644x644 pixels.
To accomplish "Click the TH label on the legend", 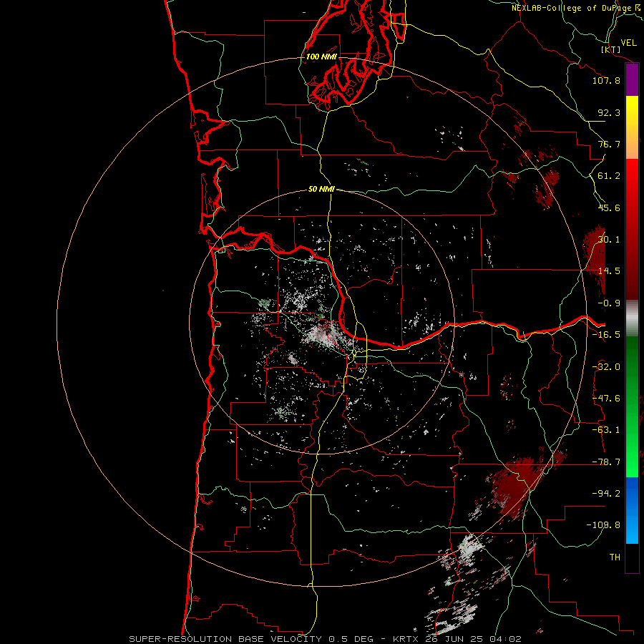I will point(615,557).
